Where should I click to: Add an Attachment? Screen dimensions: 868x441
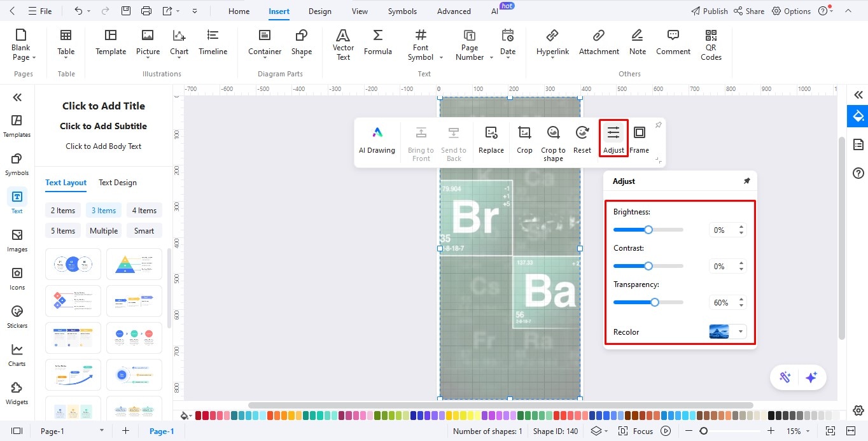pos(599,42)
